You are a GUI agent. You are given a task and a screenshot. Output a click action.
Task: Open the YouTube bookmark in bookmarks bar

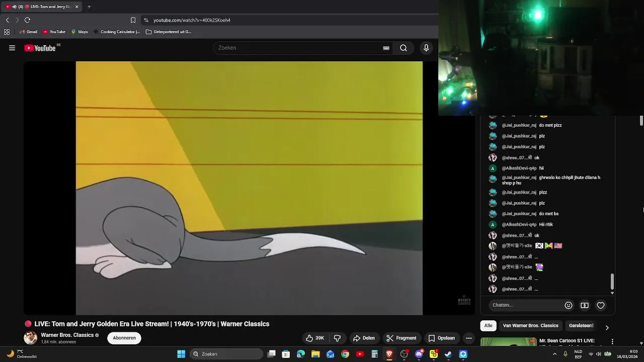[54, 32]
